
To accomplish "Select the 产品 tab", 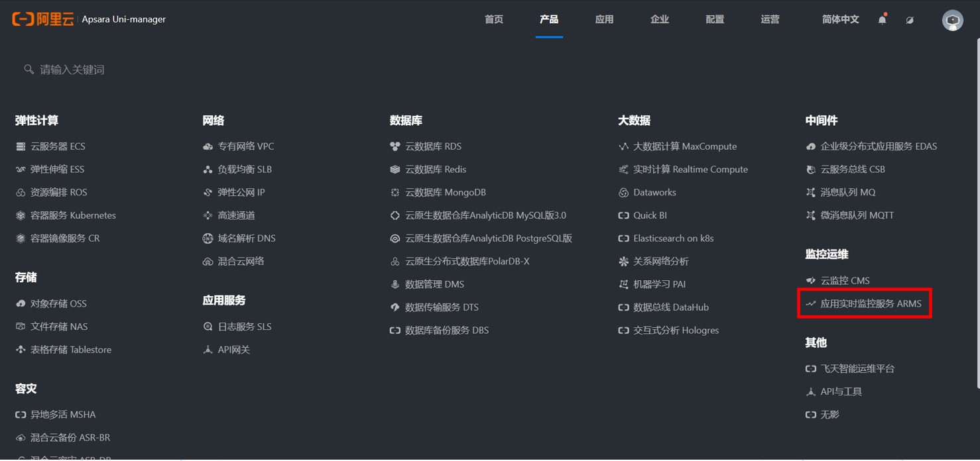I will pyautogui.click(x=549, y=19).
